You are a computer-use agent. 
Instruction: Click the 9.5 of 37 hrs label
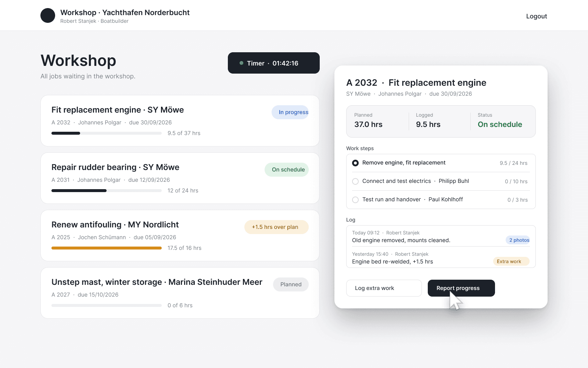[184, 133]
